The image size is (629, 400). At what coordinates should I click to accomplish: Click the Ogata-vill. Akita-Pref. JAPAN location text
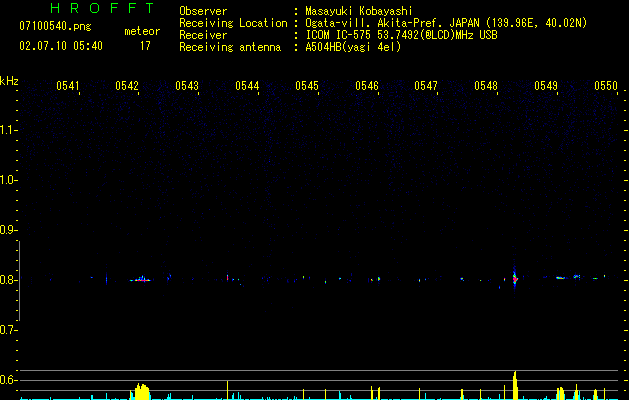tap(392, 23)
